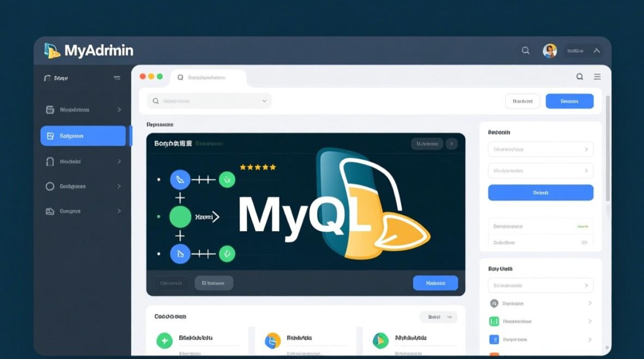
Task: Click the search magnifier in the dark header
Action: [526, 51]
